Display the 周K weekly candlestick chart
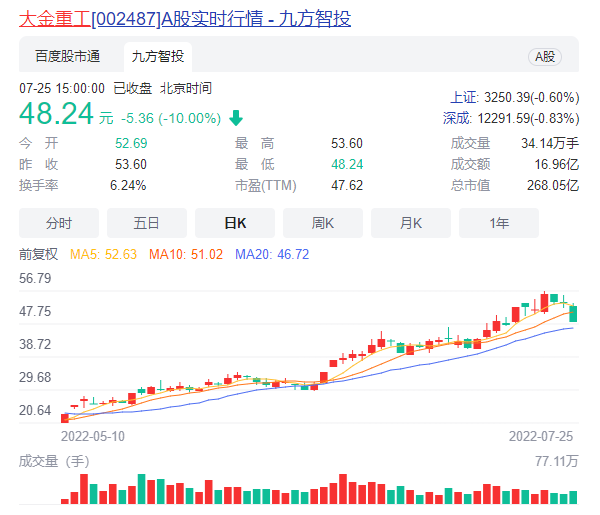Viewport: 600px width, 515px height. [323, 223]
